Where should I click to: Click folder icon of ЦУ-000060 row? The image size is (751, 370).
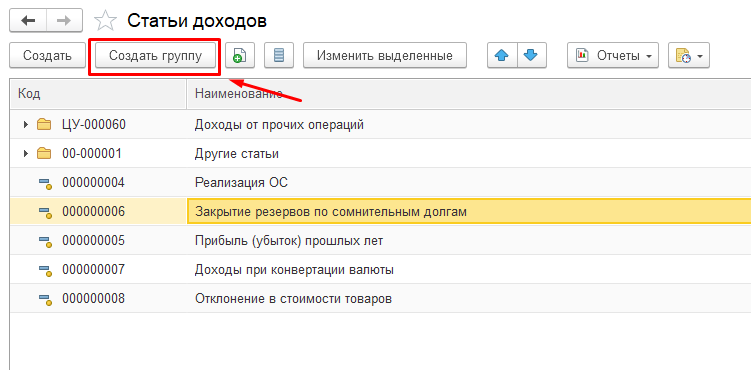44,125
